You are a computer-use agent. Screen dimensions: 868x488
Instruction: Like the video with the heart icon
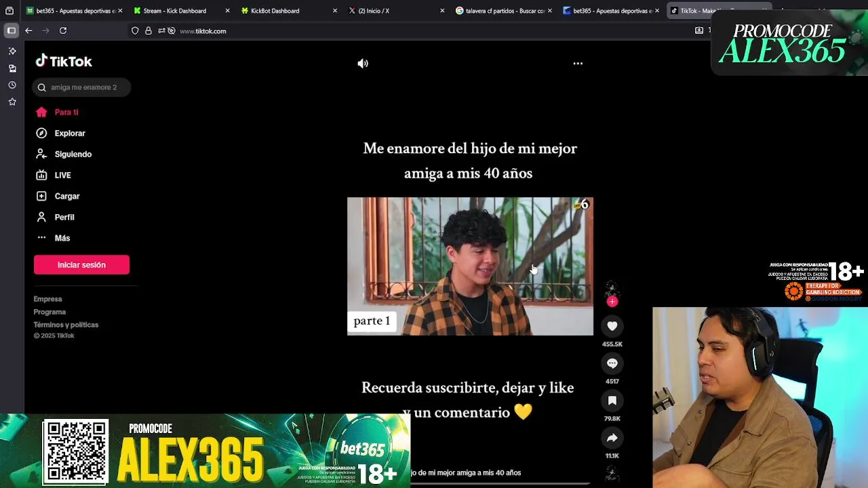(x=612, y=326)
